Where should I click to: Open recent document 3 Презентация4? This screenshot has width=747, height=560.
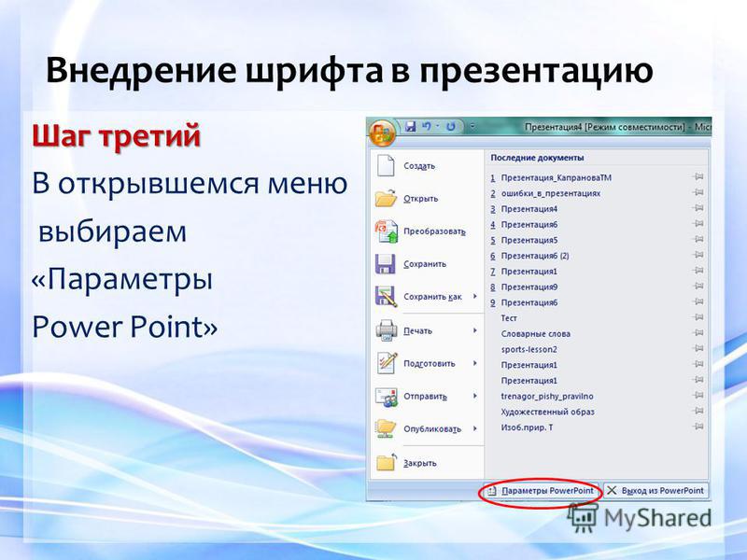(x=529, y=209)
